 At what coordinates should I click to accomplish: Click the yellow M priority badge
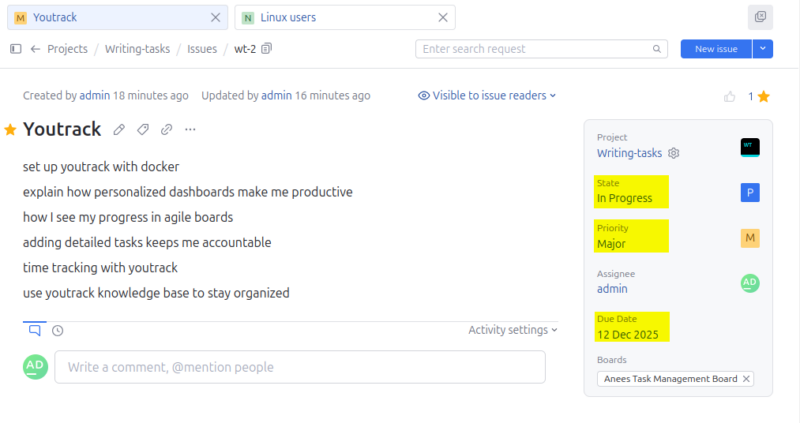click(750, 238)
